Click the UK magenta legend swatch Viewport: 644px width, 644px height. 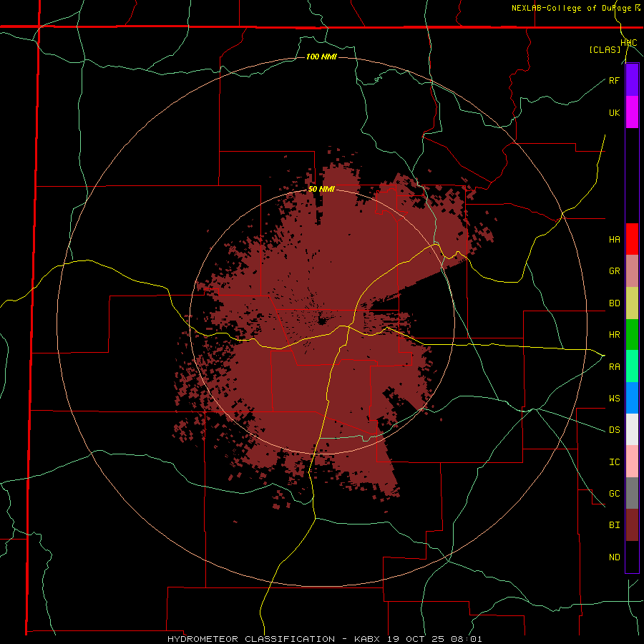pos(632,112)
